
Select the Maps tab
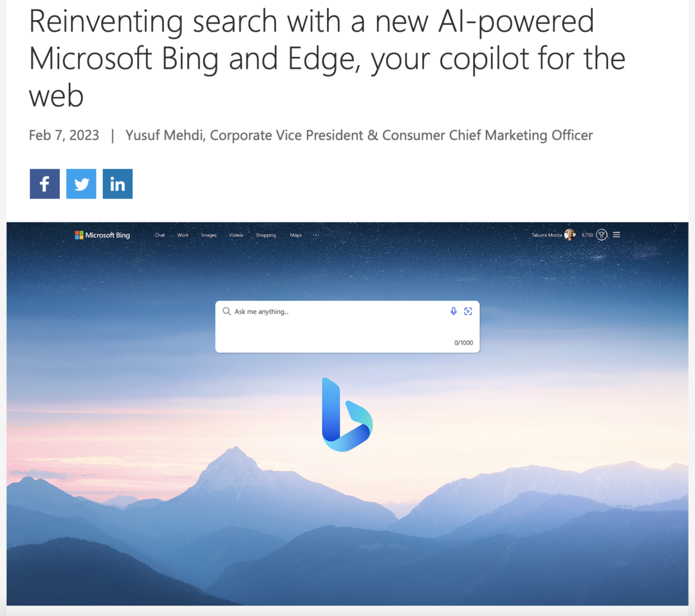tap(295, 235)
